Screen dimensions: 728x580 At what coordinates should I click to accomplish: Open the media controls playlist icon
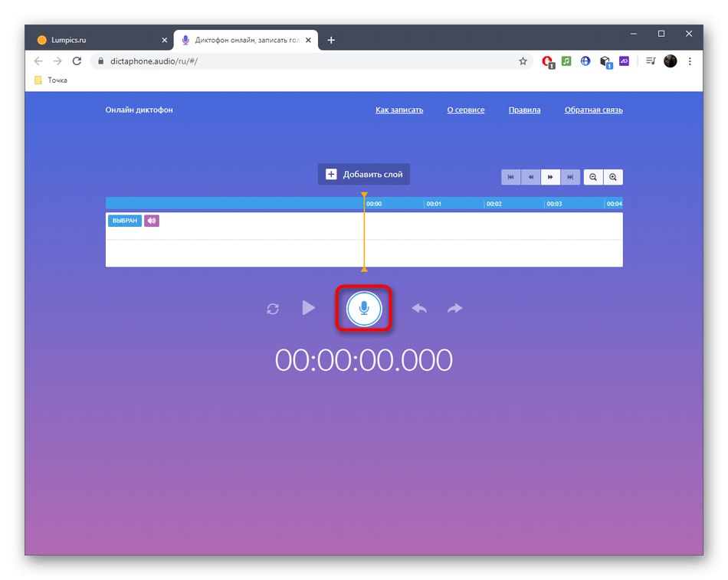pyautogui.click(x=651, y=61)
